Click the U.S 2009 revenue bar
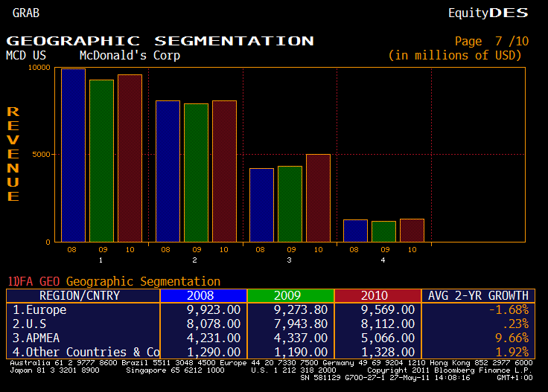The width and height of the screenshot is (548, 392). [x=196, y=173]
